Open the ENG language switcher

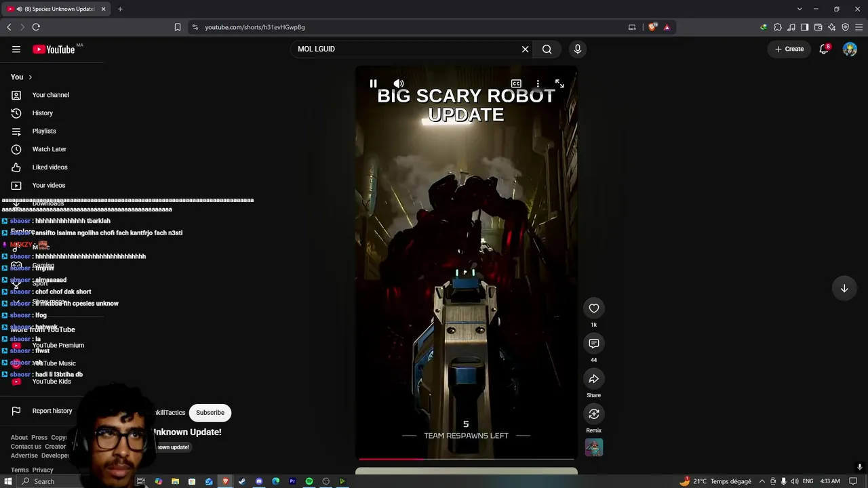coord(808,481)
